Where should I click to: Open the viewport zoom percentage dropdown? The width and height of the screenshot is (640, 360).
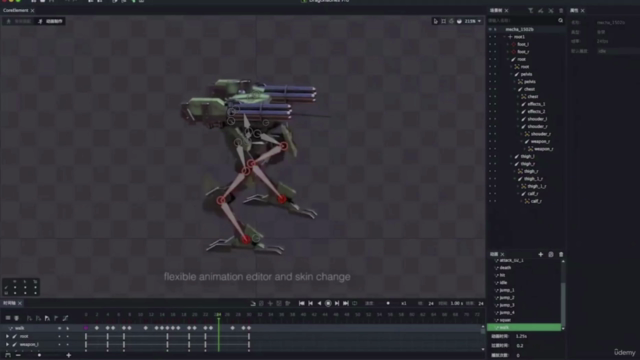(x=473, y=21)
